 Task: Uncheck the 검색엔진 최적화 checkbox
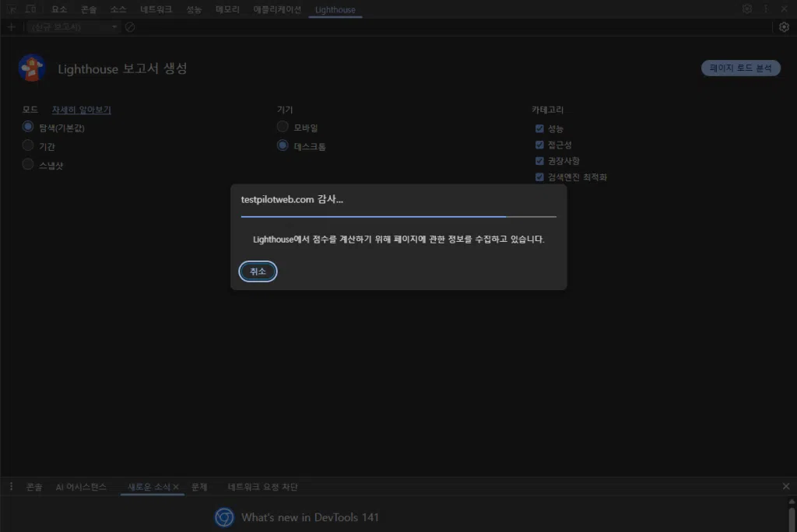539,177
